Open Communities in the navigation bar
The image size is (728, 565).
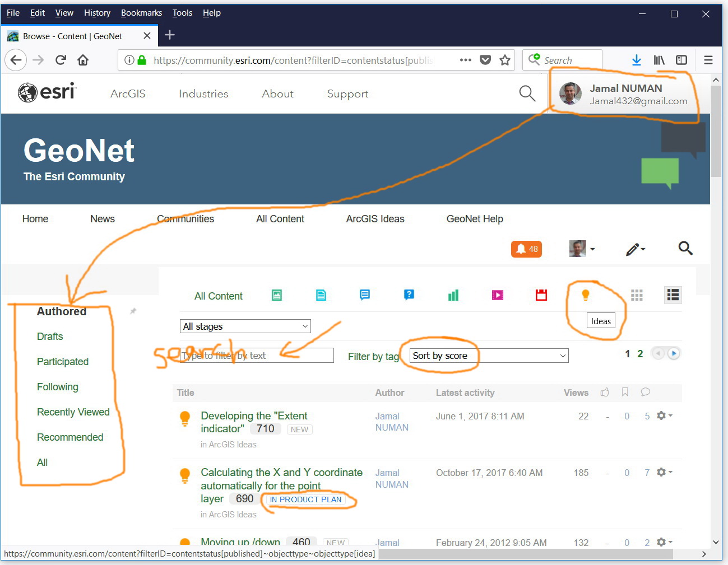coord(186,219)
